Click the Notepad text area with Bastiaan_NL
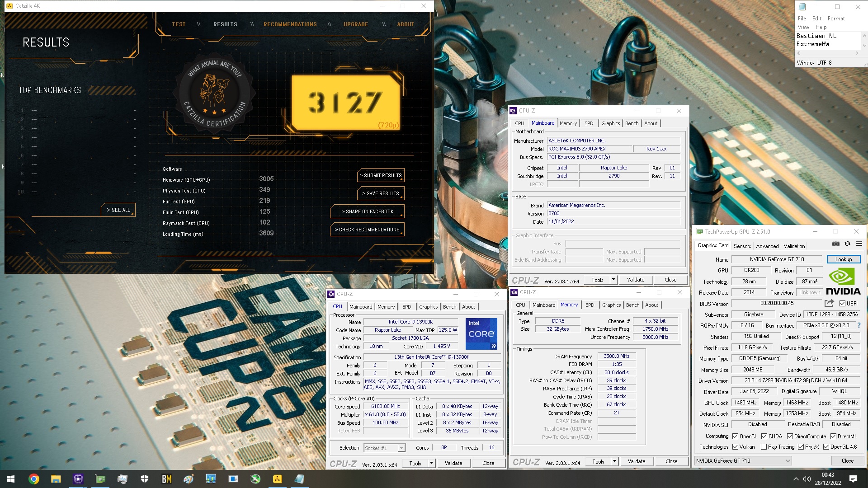Screen dimensions: 868x488 click(827, 40)
